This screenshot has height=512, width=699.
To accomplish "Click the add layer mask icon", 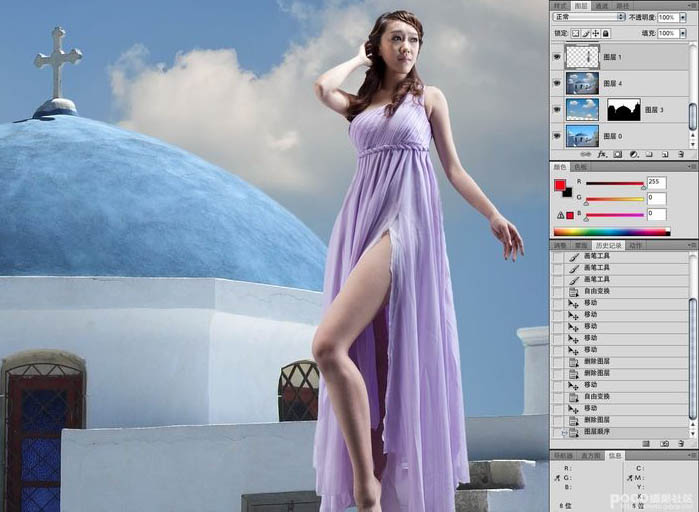I will (x=617, y=155).
